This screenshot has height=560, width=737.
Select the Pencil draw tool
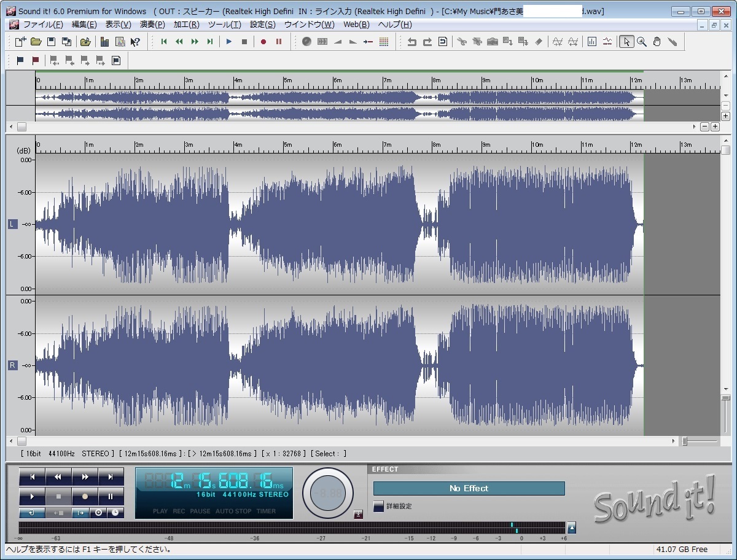click(673, 42)
